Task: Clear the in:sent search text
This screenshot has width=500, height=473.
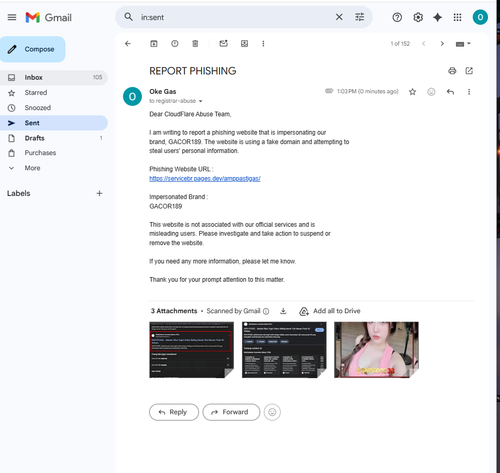Action: point(339,17)
